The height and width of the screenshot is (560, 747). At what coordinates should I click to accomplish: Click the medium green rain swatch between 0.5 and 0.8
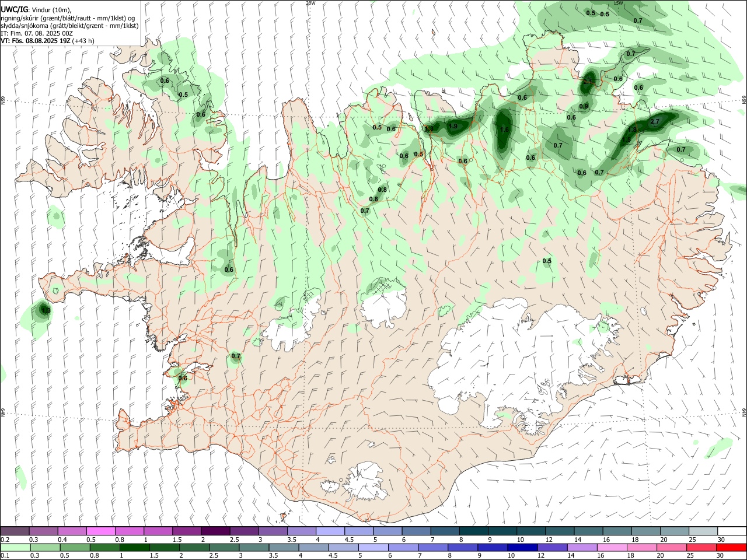[75, 547]
